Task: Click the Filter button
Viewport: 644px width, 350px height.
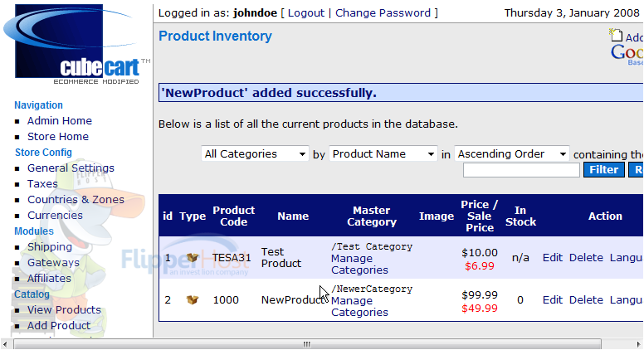Action: [x=604, y=170]
